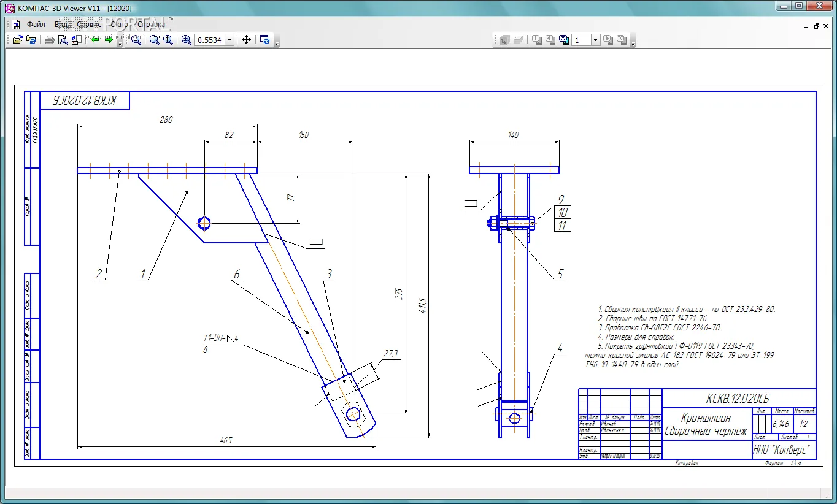Click the green right arrow icon
The image size is (837, 504).
[109, 40]
